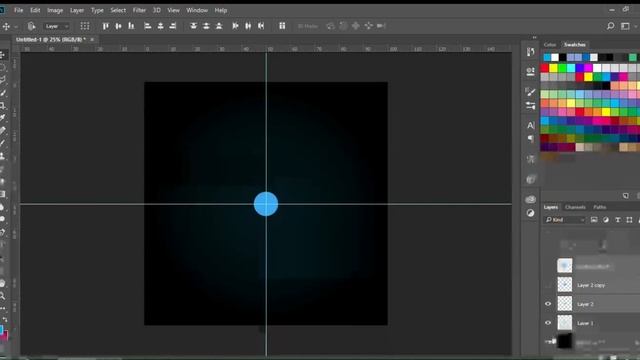
Task: Select the Crop tool in left toolbar
Action: [x=2, y=106]
